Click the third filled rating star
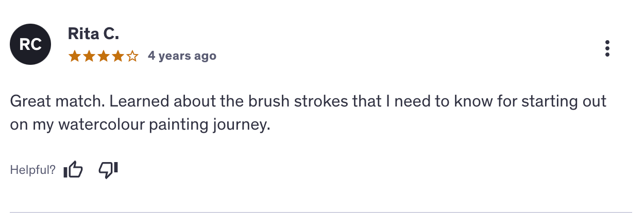The width and height of the screenshot is (644, 213). click(x=104, y=56)
